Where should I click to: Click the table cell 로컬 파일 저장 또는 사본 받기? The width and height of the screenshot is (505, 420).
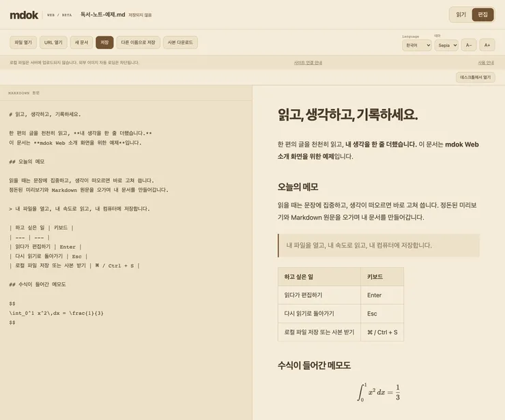click(319, 332)
